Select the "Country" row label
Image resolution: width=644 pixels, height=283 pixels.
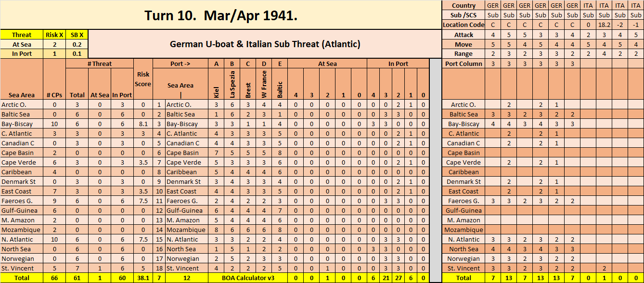[x=464, y=6]
